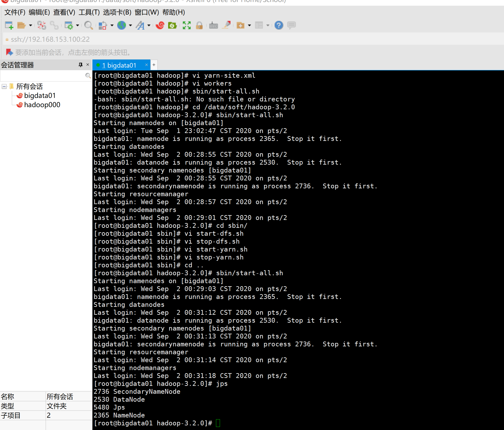Expand the font dropdown arrow
504x430 pixels.
(149, 25)
